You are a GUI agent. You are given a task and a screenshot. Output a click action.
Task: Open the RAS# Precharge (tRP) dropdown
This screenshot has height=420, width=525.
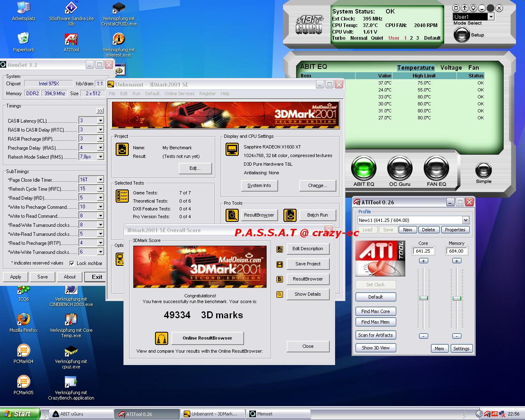(x=100, y=139)
